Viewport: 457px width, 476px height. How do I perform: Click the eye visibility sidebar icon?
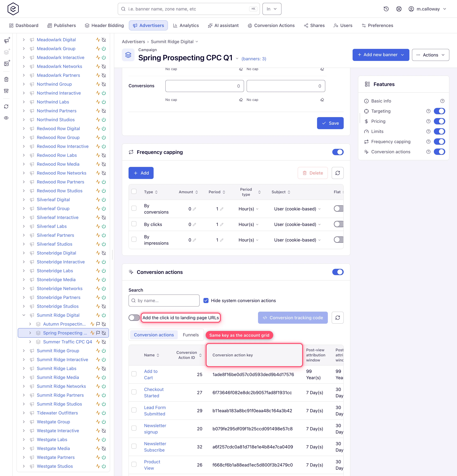7,118
